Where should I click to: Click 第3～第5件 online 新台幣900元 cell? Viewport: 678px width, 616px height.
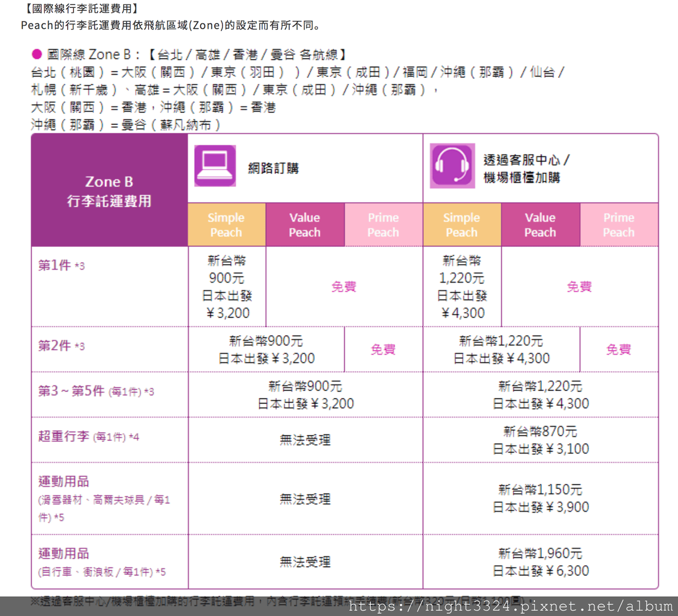coord(306,394)
